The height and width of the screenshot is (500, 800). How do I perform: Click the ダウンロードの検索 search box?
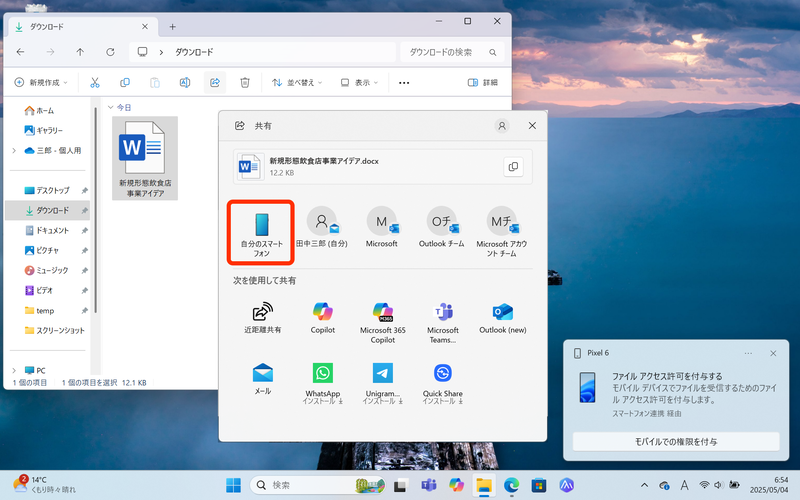[452, 52]
